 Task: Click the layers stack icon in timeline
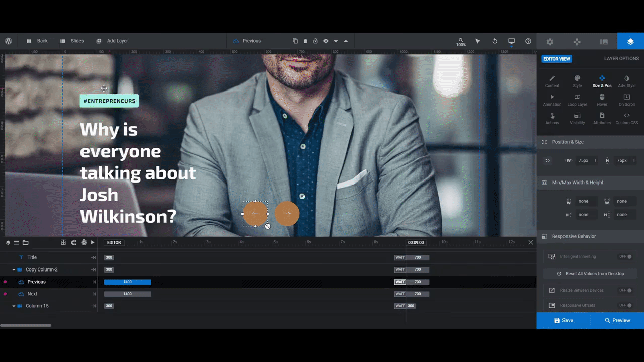point(8,242)
